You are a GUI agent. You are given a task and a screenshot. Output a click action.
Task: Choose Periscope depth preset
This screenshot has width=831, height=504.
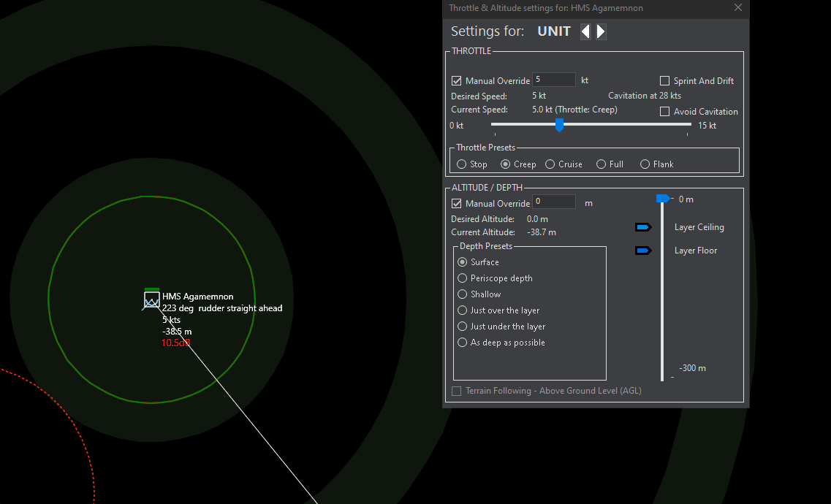[462, 278]
